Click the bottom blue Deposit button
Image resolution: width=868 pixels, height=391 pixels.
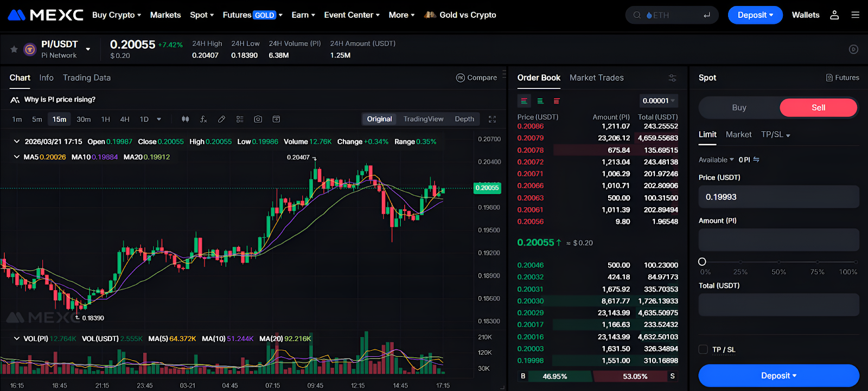point(778,375)
